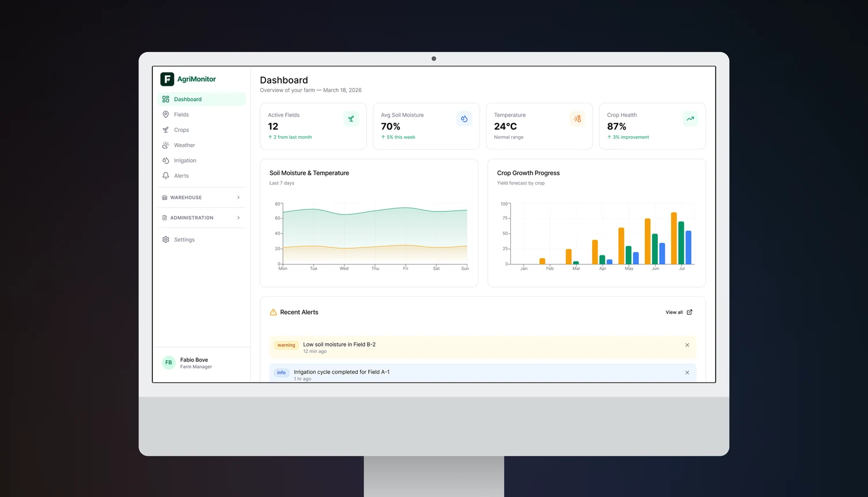Click the Crop Health trend icon
This screenshot has height=497, width=868.
pos(690,119)
